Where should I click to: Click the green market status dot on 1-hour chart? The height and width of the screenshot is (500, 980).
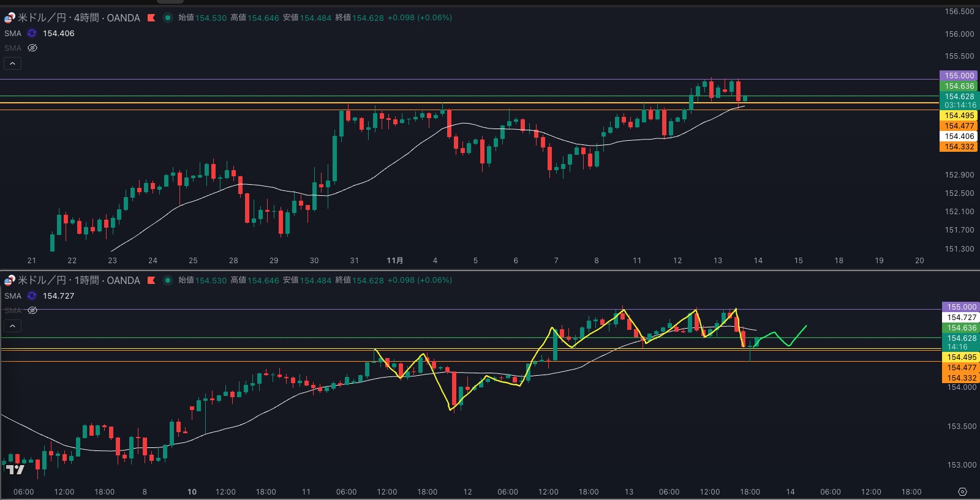pyautogui.click(x=167, y=280)
